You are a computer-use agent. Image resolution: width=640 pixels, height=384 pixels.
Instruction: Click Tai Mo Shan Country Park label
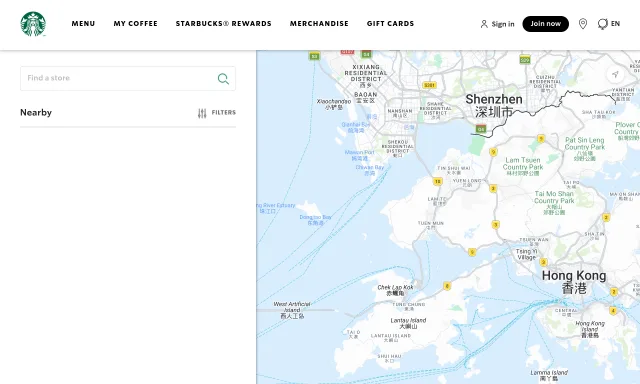pyautogui.click(x=554, y=202)
